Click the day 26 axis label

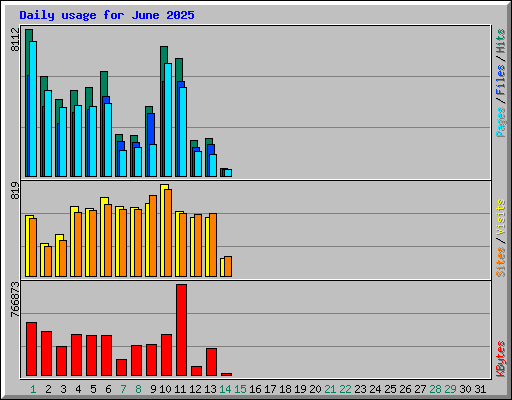tap(405, 389)
